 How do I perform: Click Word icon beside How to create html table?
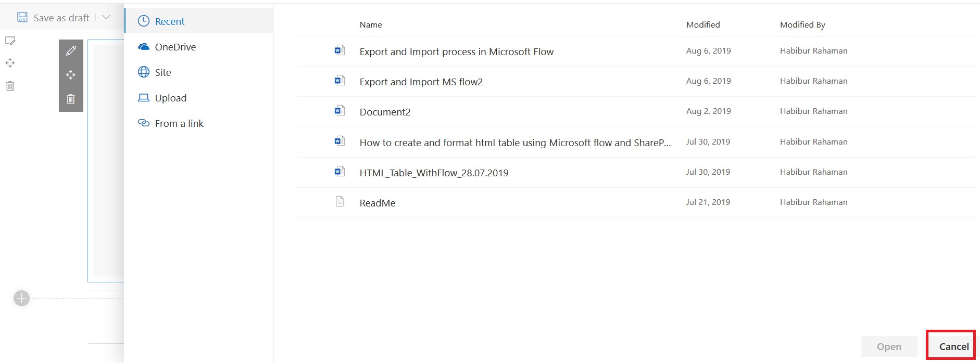pos(340,140)
